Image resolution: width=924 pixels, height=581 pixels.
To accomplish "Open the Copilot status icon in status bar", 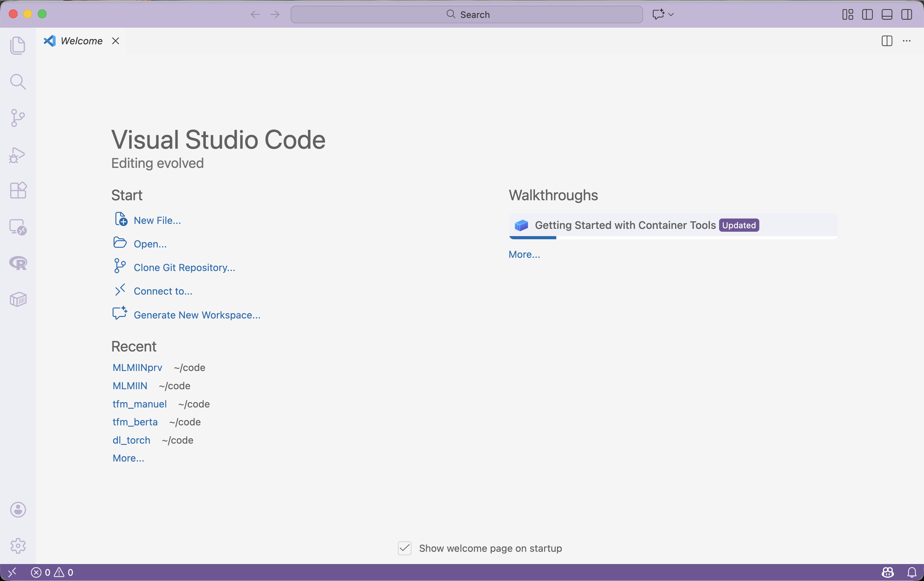I will [888, 572].
